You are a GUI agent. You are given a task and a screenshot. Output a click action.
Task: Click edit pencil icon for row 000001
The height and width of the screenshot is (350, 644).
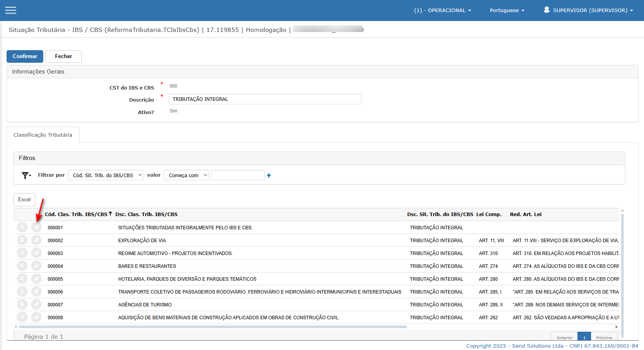click(x=36, y=227)
